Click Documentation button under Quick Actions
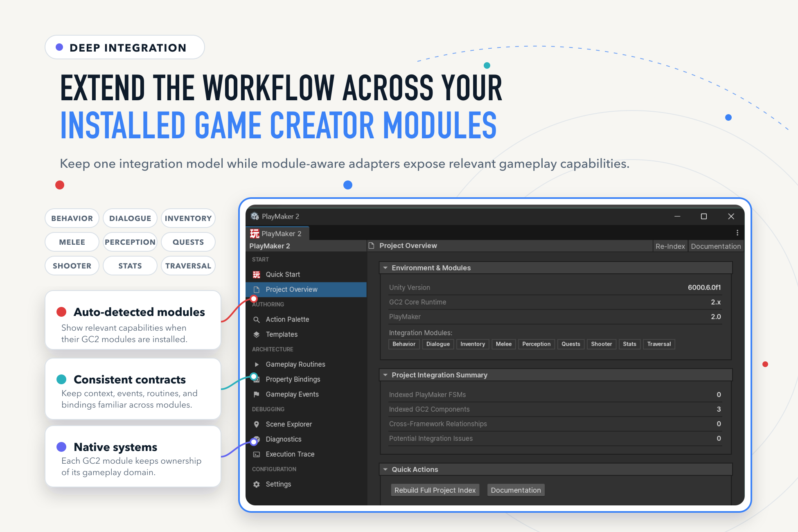Viewport: 798px width, 532px height. pos(516,490)
